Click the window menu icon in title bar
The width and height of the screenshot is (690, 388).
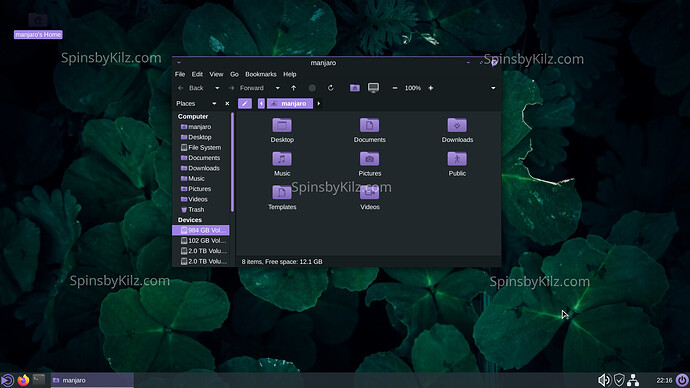179,62
